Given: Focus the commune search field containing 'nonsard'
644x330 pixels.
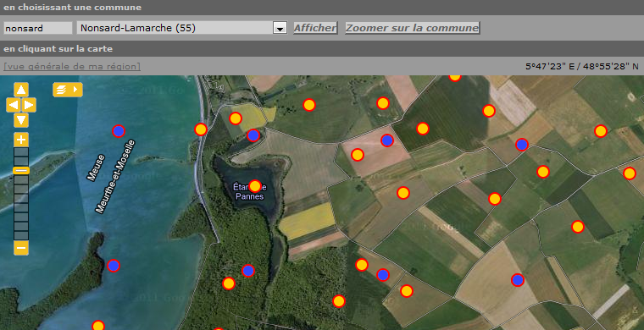Looking at the screenshot, I should 38,28.
